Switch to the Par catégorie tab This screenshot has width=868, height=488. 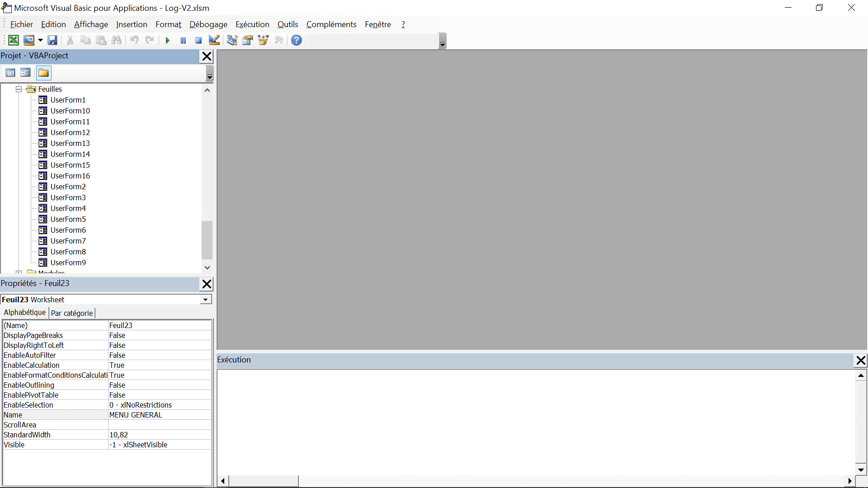[x=71, y=313]
